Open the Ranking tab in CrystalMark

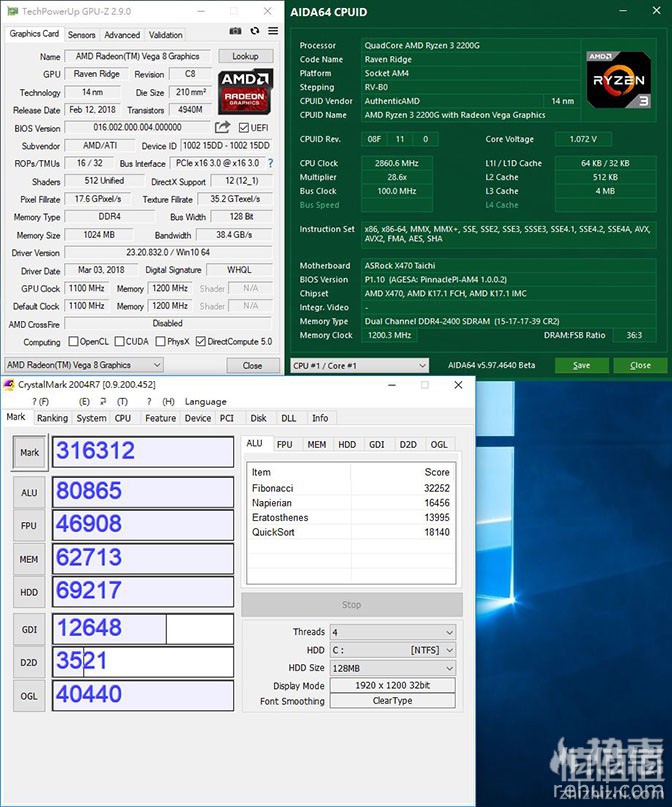52,418
